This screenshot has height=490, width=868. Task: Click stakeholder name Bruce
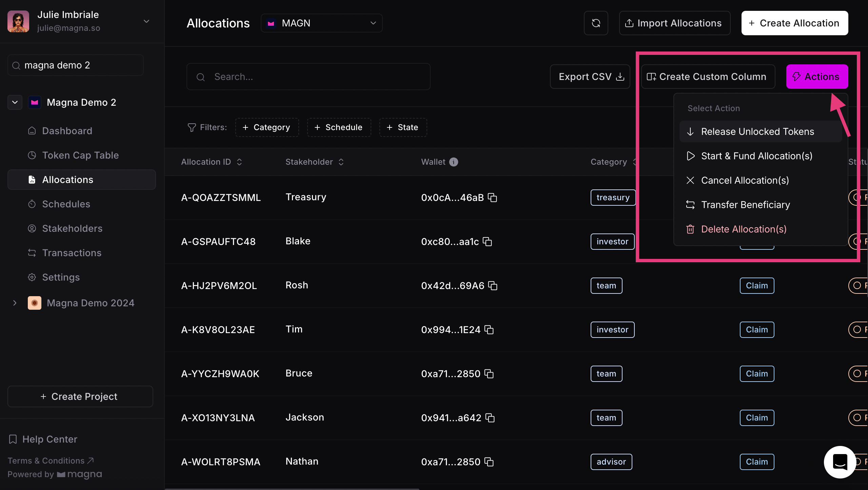tap(299, 373)
